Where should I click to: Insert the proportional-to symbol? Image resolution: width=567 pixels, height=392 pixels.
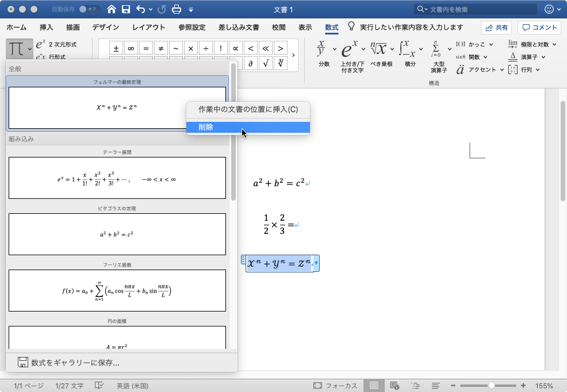tap(236, 48)
